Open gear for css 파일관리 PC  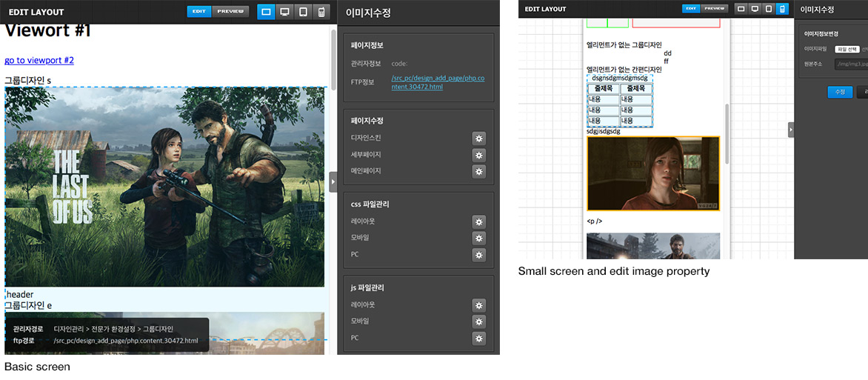click(479, 255)
